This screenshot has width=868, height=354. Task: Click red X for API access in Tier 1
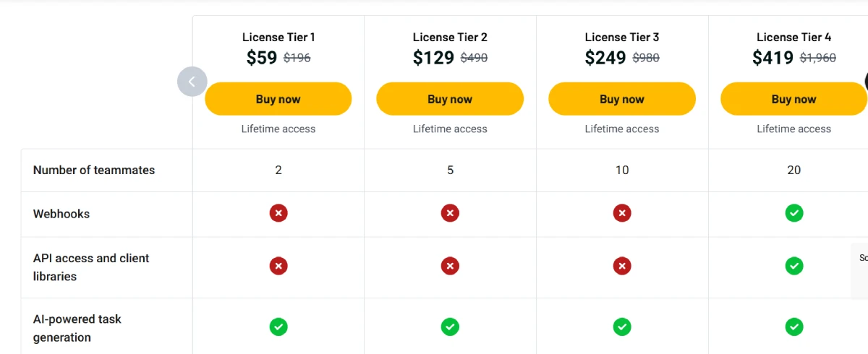pyautogui.click(x=278, y=267)
